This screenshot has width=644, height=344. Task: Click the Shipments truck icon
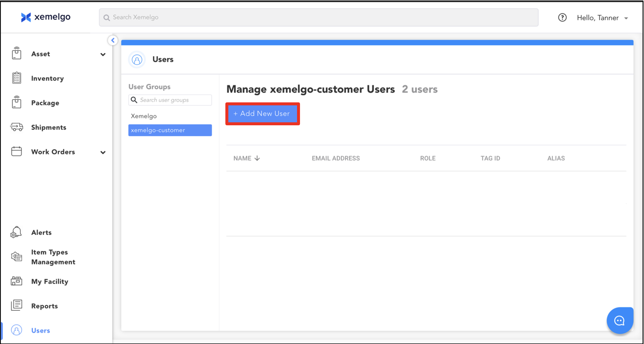click(x=17, y=127)
